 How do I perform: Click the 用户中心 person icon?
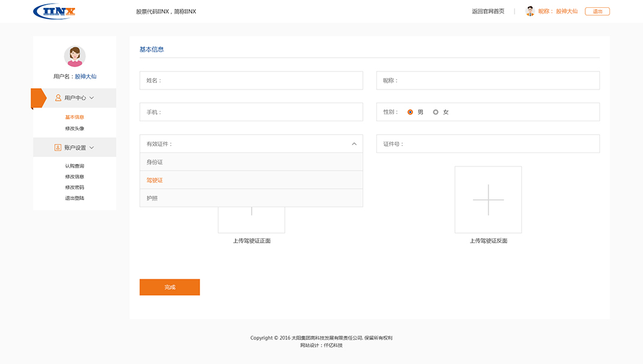pyautogui.click(x=58, y=97)
